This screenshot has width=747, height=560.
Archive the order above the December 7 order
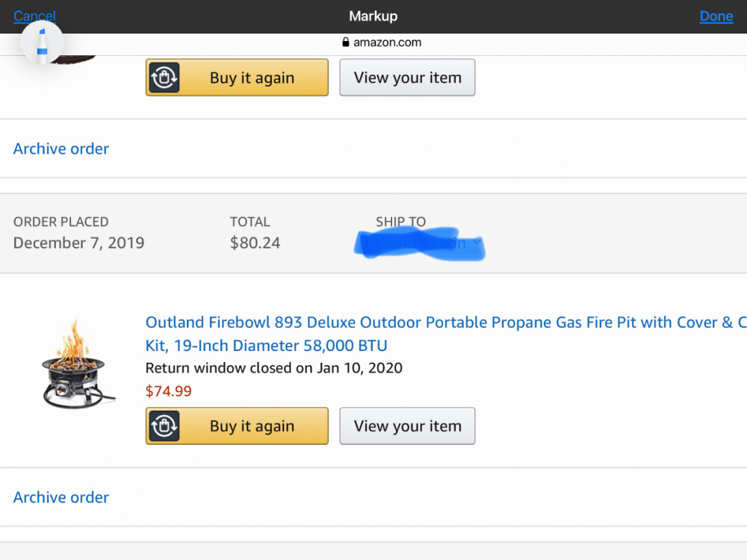[61, 149]
